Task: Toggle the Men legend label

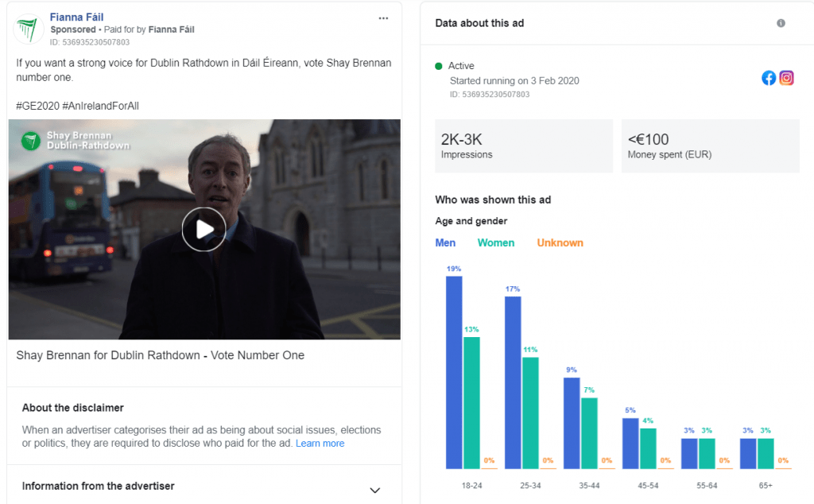Action: (x=446, y=242)
